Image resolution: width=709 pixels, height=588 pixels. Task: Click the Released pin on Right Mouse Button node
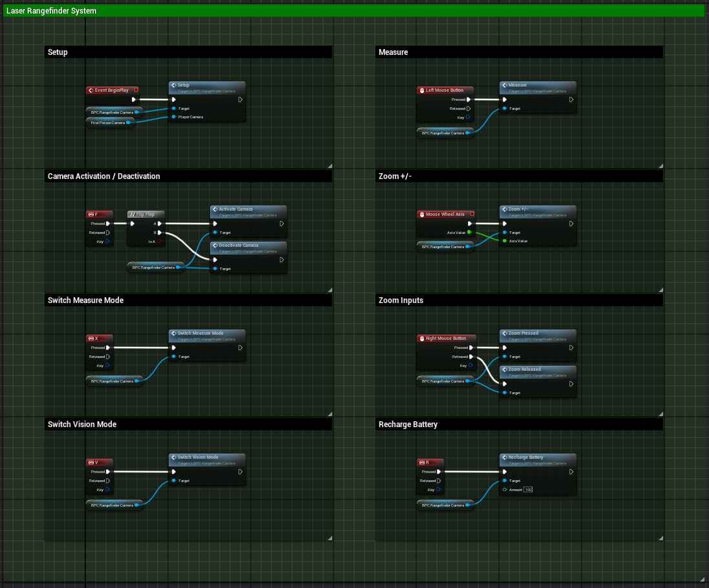[471, 357]
